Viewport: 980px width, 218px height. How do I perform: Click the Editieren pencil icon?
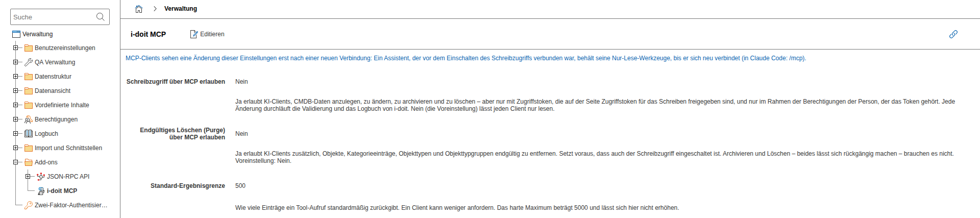click(x=194, y=34)
